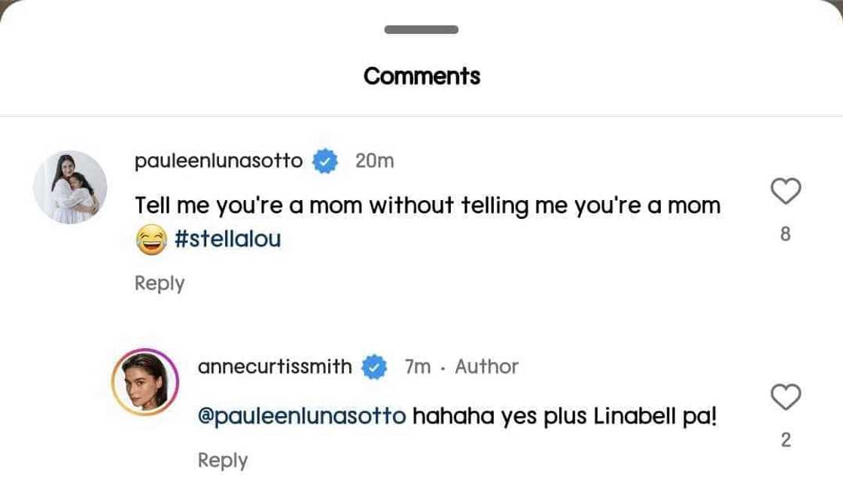
Task: Click annecurtissmith's blue verified badge
Action: tap(374, 368)
